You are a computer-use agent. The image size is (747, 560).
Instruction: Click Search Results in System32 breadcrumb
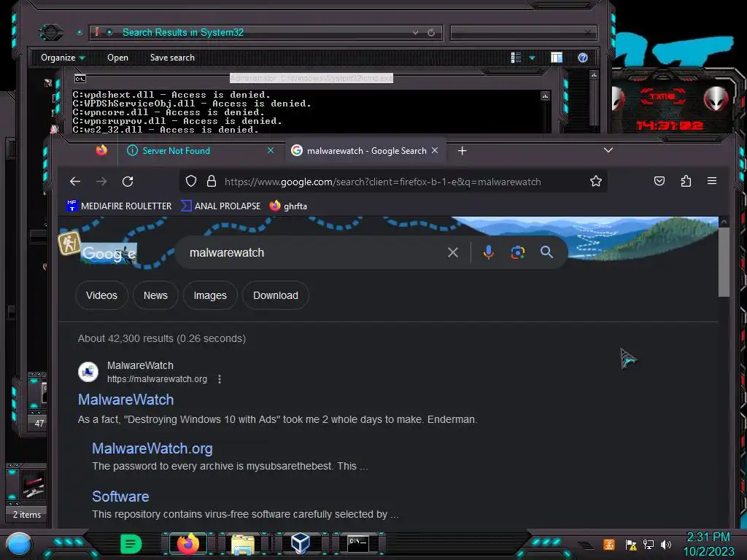(183, 32)
